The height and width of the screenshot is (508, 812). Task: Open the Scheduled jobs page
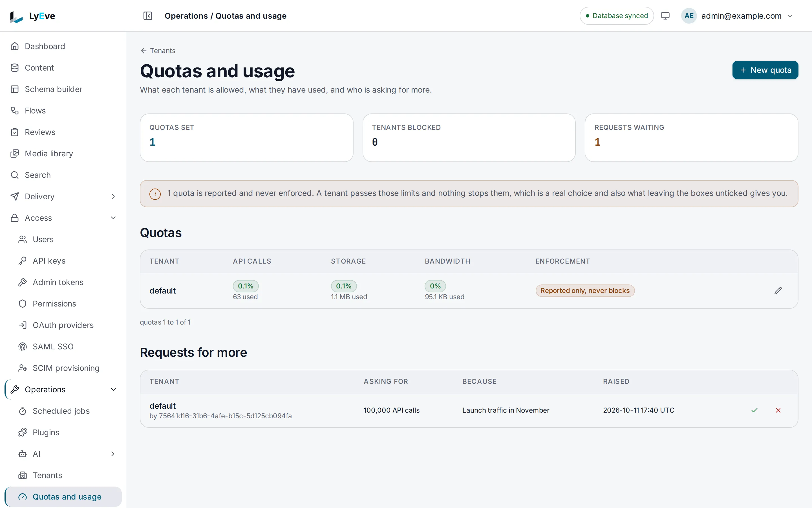63,411
